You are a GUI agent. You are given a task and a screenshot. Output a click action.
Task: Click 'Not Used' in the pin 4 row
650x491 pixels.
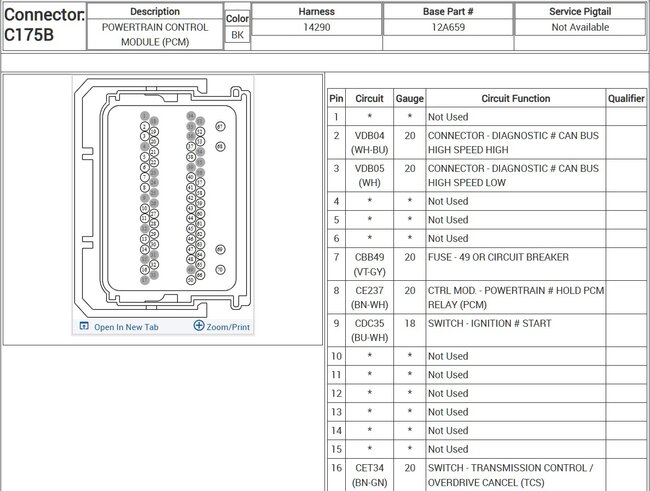tap(448, 201)
